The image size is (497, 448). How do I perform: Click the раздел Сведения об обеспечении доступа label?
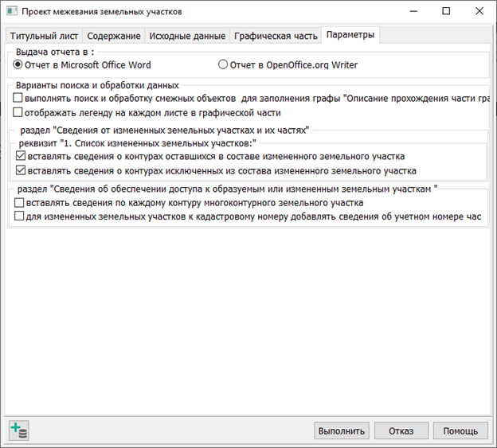pos(227,189)
